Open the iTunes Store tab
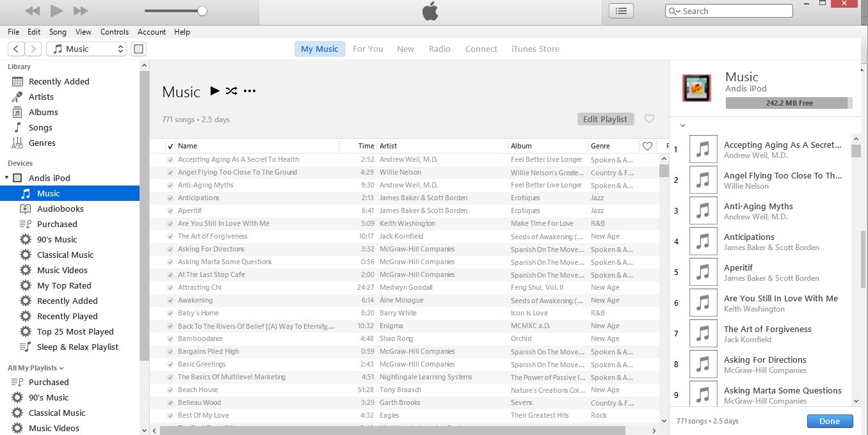868x435 pixels. pos(535,49)
